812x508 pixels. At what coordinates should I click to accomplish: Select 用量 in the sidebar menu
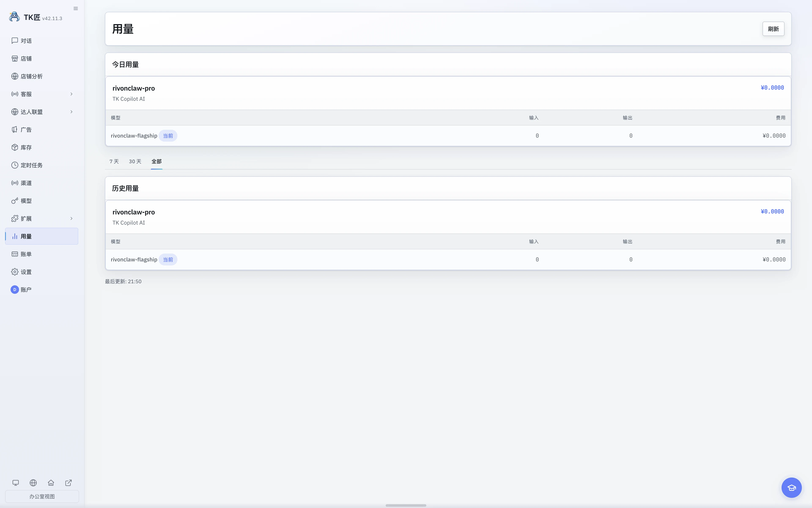(42, 236)
